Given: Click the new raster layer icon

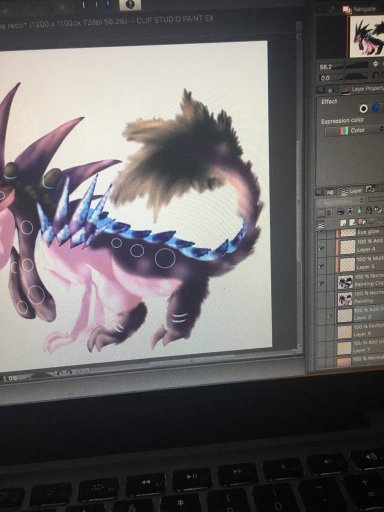Looking at the screenshot, I should [342, 222].
